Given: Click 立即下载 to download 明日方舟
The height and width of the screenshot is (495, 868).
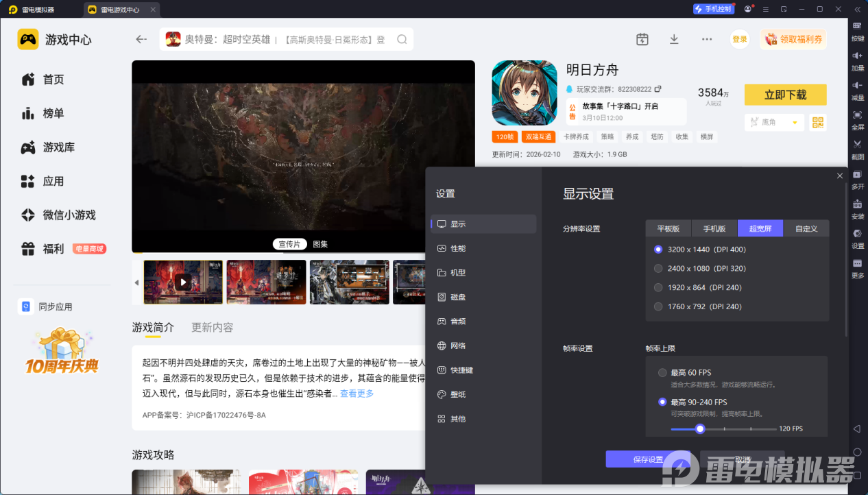Looking at the screenshot, I should [786, 95].
